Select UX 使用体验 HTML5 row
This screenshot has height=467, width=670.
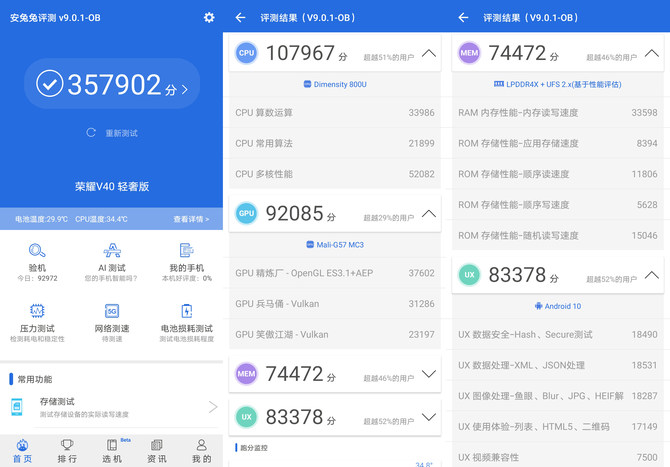point(558,427)
